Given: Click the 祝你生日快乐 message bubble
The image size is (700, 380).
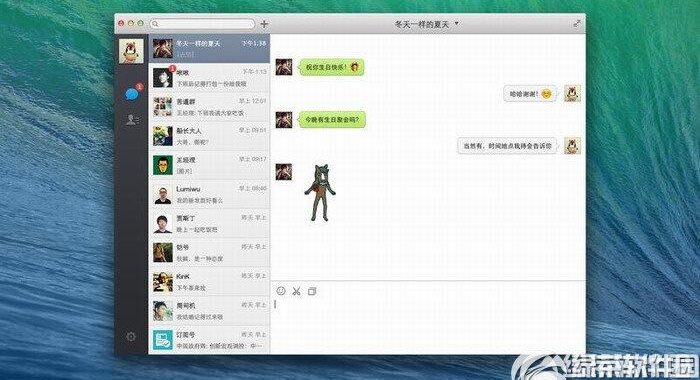Looking at the screenshot, I should (x=331, y=67).
